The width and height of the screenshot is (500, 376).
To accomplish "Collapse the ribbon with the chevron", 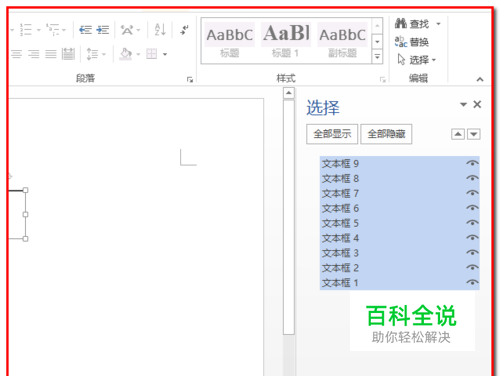I will (480, 79).
